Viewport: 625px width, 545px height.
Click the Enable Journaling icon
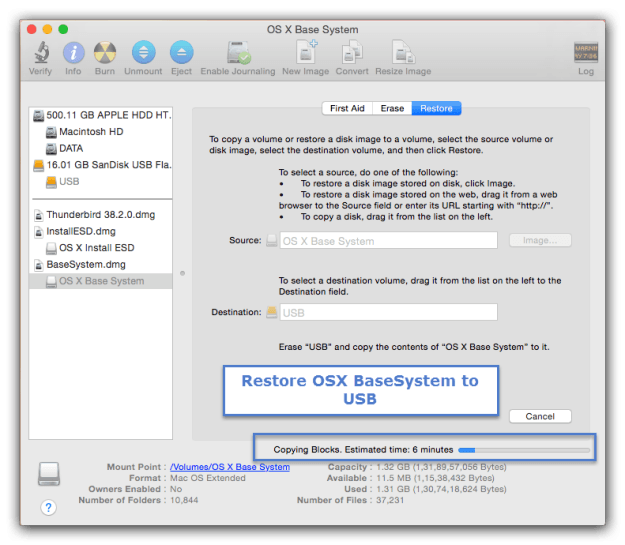(x=238, y=52)
